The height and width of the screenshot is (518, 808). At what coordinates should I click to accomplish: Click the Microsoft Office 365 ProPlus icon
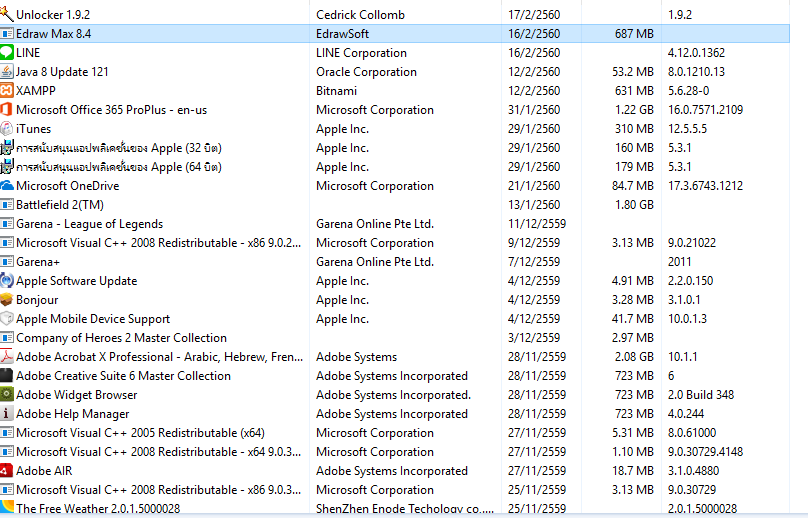click(x=7, y=110)
